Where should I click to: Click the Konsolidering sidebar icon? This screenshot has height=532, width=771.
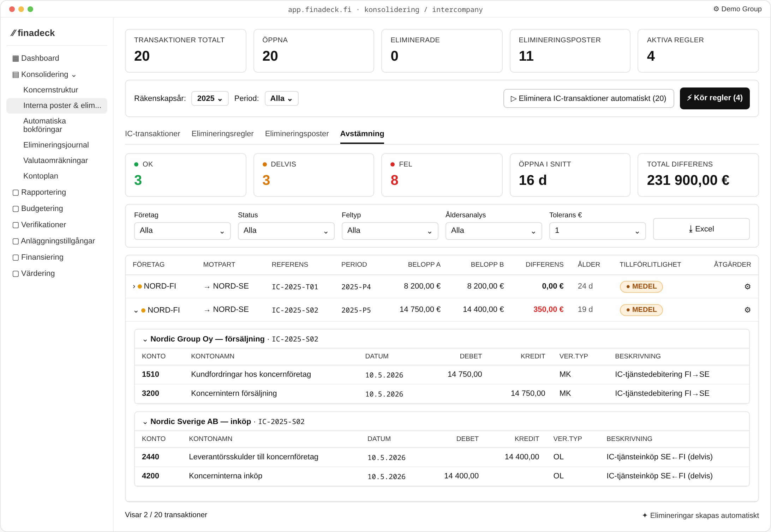tap(16, 74)
